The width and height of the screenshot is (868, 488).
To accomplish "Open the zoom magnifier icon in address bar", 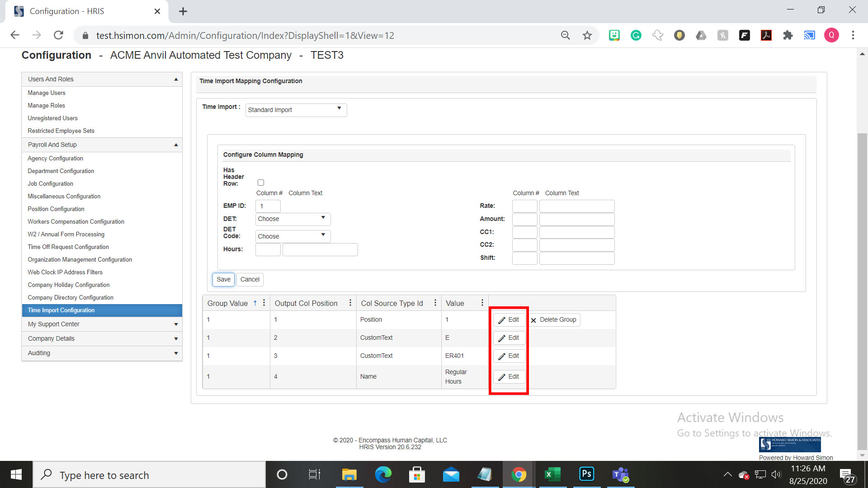I will coord(565,35).
